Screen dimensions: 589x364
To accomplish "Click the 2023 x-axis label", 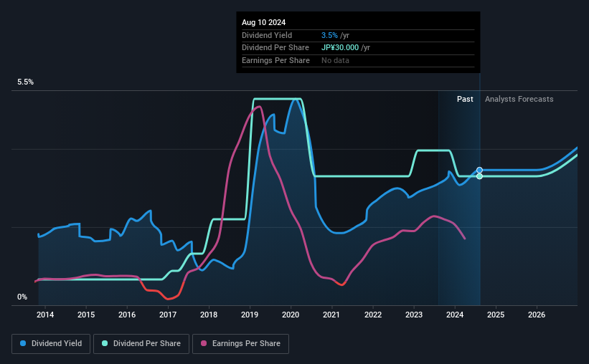I will (414, 315).
